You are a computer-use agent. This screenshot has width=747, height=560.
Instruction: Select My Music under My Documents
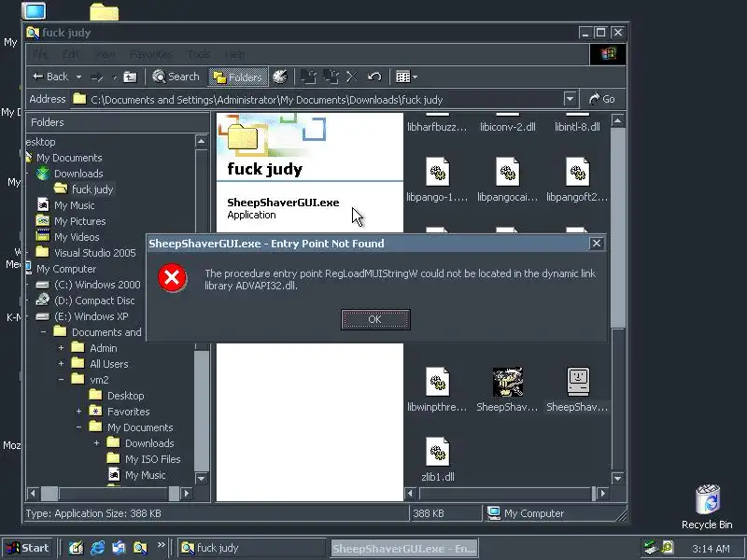pos(75,205)
